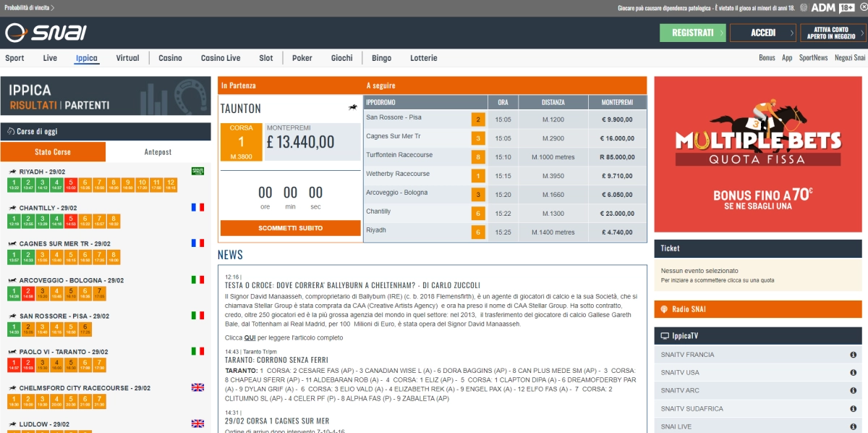Open Casino Live in the main navigation
868x433 pixels.
pos(221,58)
